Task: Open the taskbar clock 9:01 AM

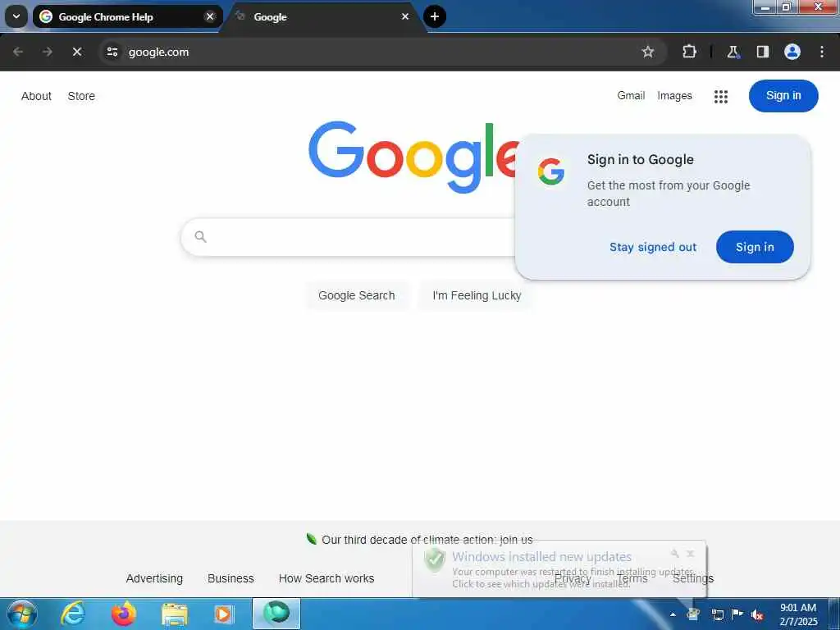Action: point(798,614)
